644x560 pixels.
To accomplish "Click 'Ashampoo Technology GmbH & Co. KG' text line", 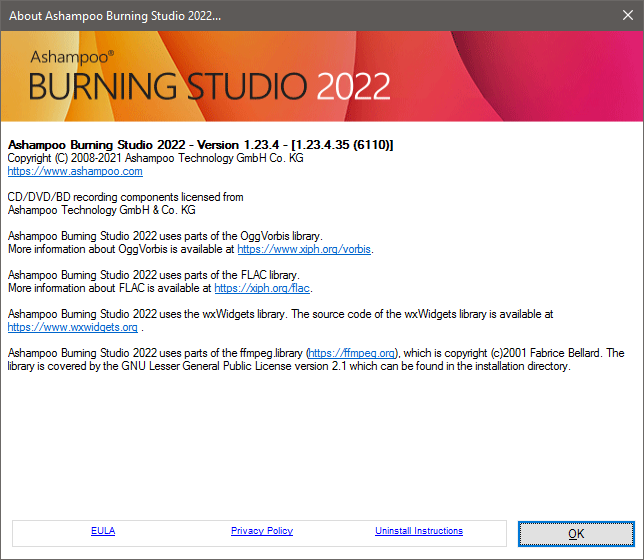I will point(101,210).
